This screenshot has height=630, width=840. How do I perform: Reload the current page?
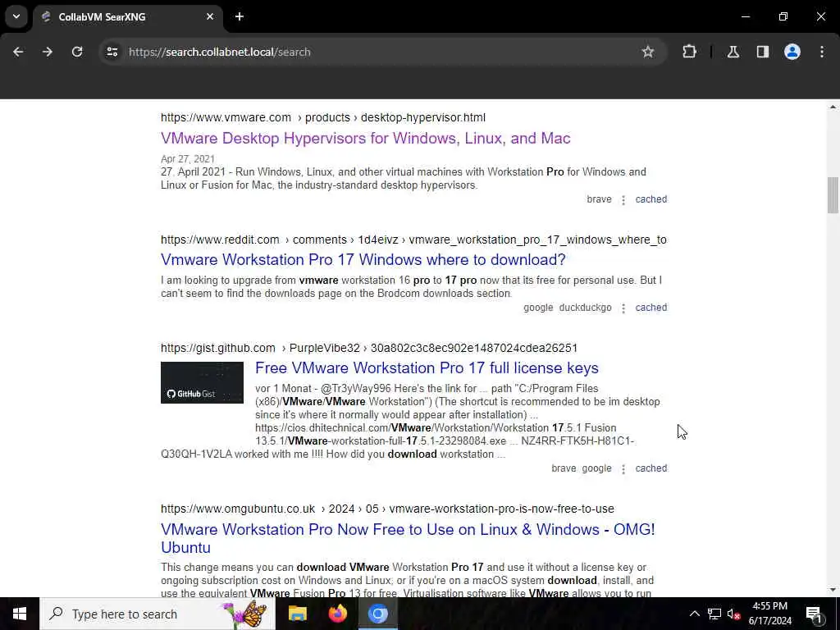click(x=77, y=52)
